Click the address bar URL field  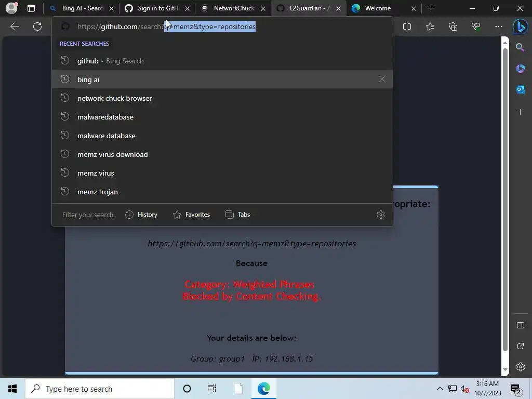pyautogui.click(x=222, y=26)
